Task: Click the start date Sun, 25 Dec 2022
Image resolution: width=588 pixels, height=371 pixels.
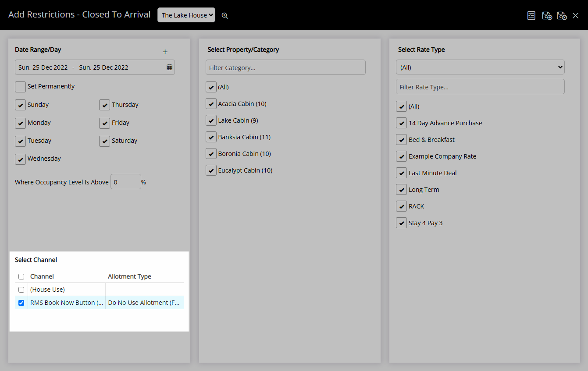Action: click(43, 67)
